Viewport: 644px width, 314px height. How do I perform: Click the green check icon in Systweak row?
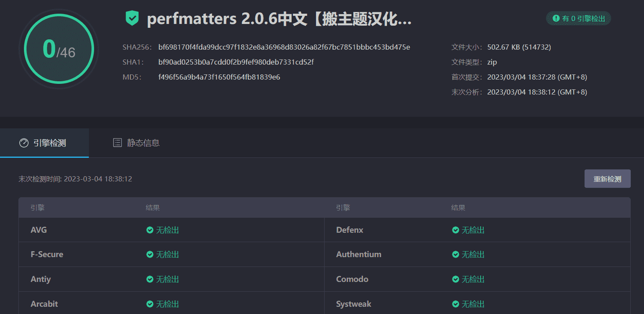455,304
